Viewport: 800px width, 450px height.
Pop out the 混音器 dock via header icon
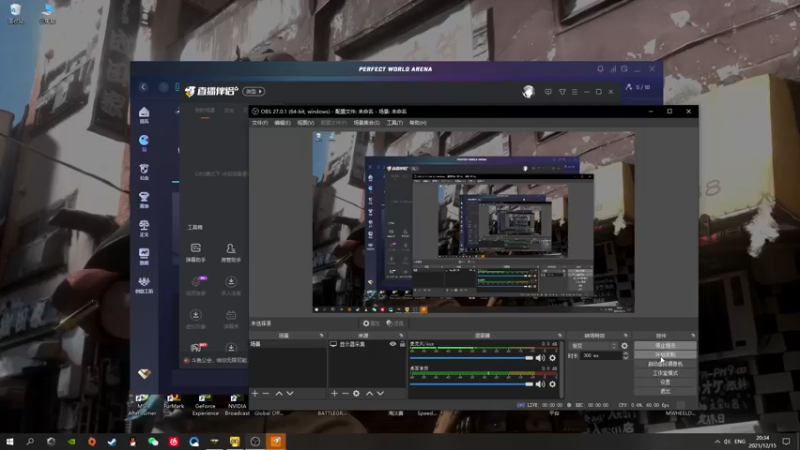(x=560, y=336)
